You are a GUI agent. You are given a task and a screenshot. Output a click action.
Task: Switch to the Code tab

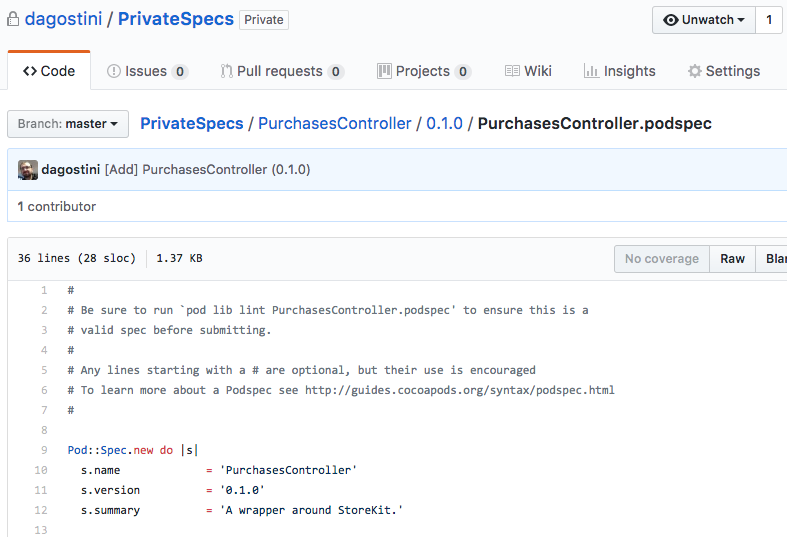coord(49,71)
